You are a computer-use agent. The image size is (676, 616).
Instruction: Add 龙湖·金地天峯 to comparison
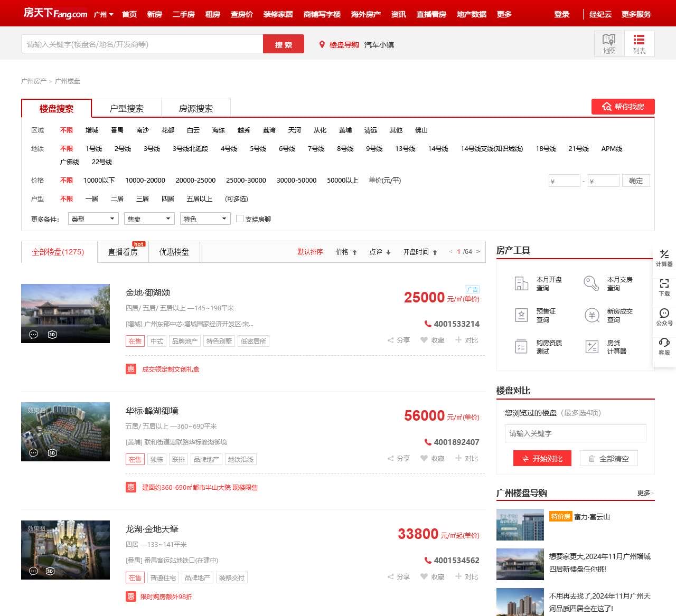pyautogui.click(x=467, y=577)
